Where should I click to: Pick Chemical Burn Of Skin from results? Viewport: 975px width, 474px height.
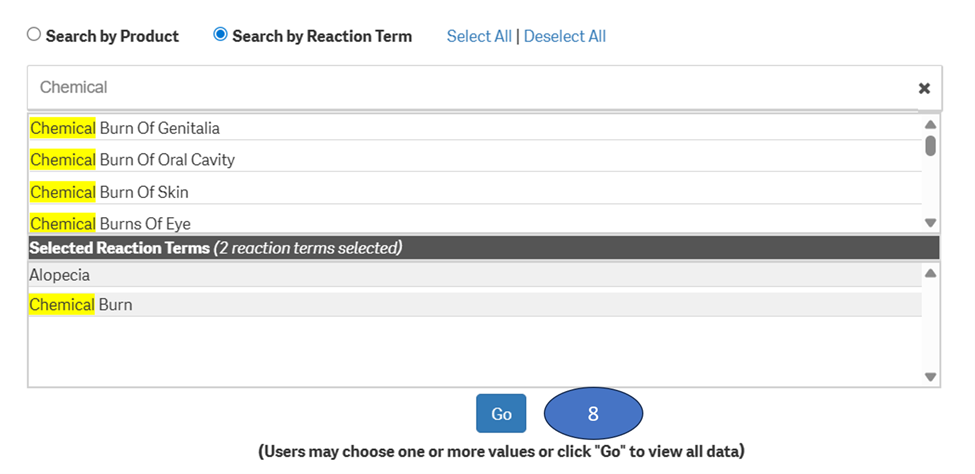pyautogui.click(x=109, y=192)
